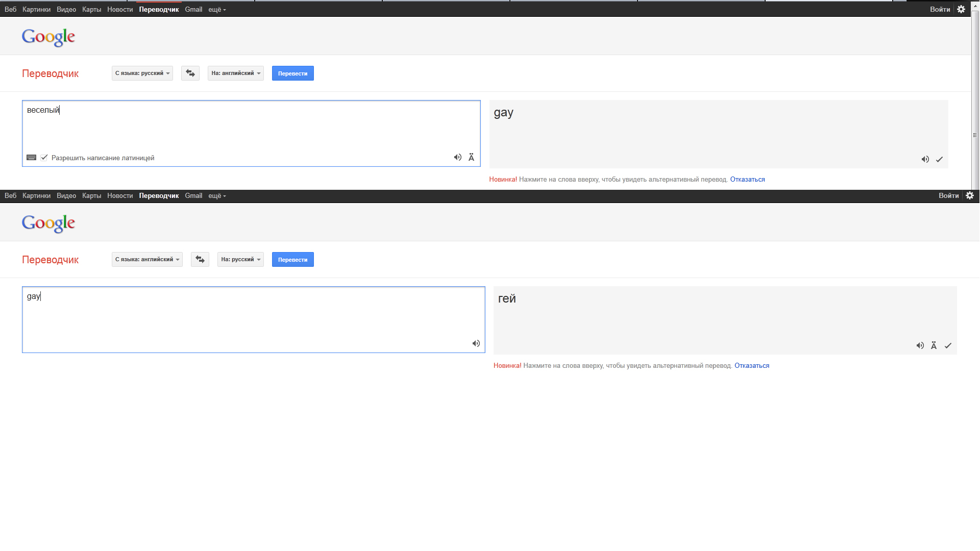Focus the input box containing 'веселый'

[x=251, y=133]
